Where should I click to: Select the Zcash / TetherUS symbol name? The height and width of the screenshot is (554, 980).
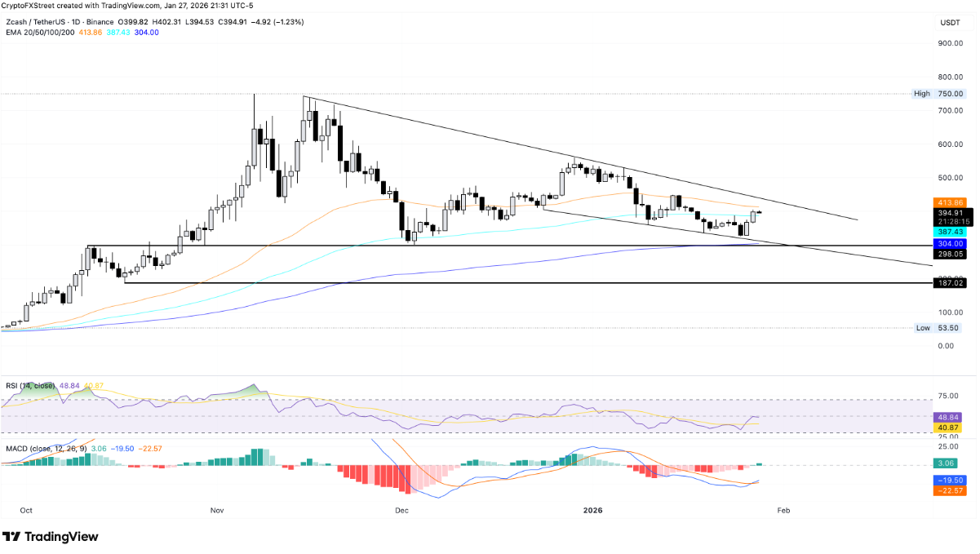point(35,22)
